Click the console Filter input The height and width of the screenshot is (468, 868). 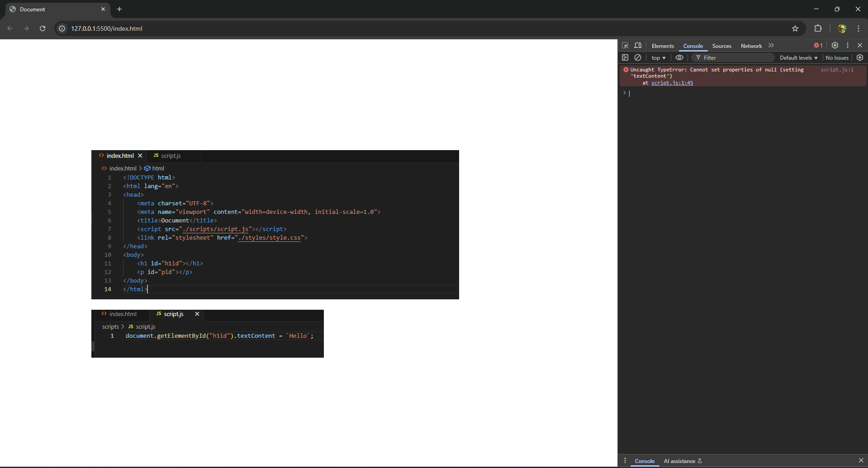[733, 58]
